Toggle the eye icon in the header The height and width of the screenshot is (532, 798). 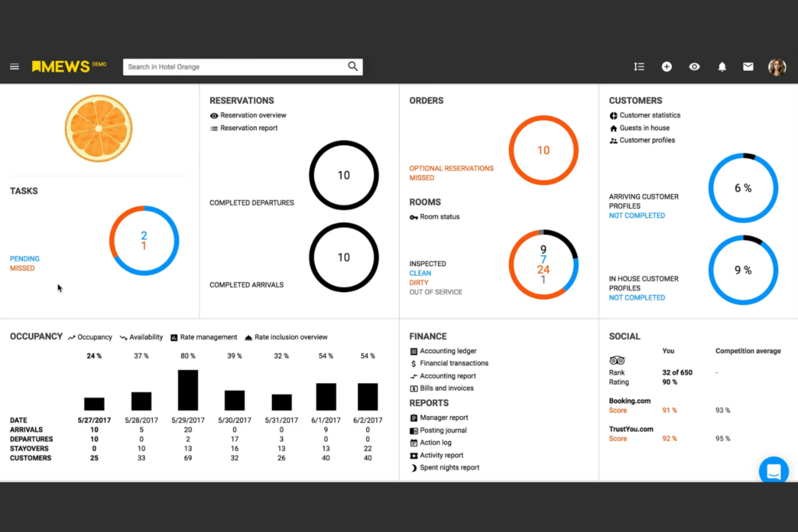(694, 67)
